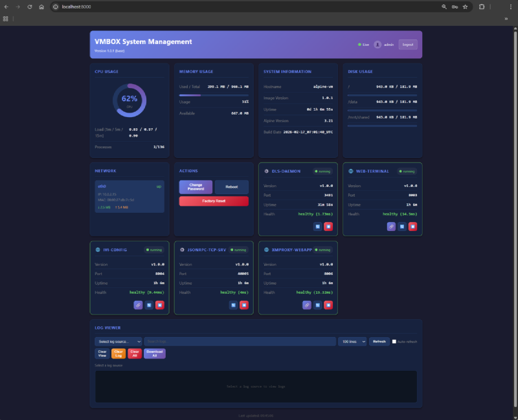
Task: Restart the WEB-TERMINAL service
Action: click(402, 227)
